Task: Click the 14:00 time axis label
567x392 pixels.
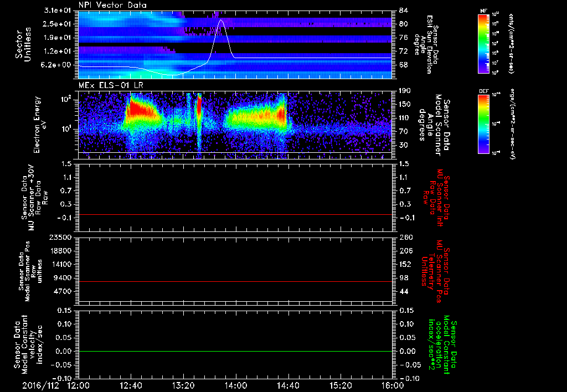Action: [236, 386]
